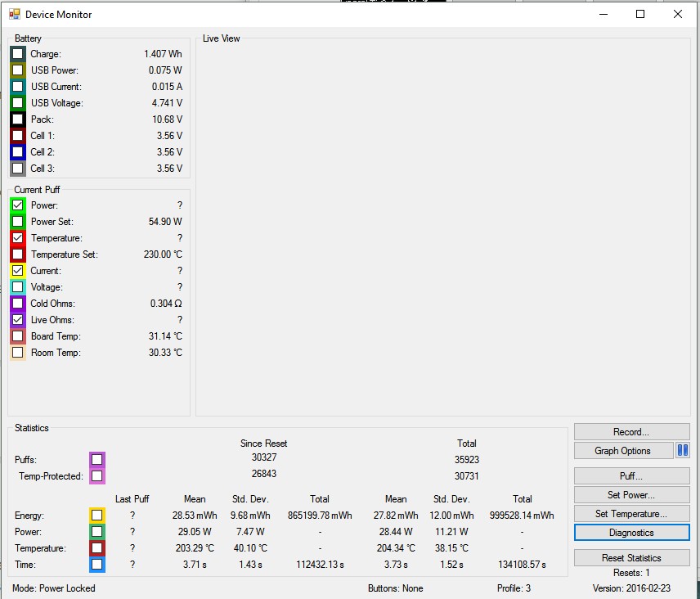This screenshot has width=700, height=599.
Task: Click the Device Monitor app icon in title bar
Action: pyautogui.click(x=14, y=14)
